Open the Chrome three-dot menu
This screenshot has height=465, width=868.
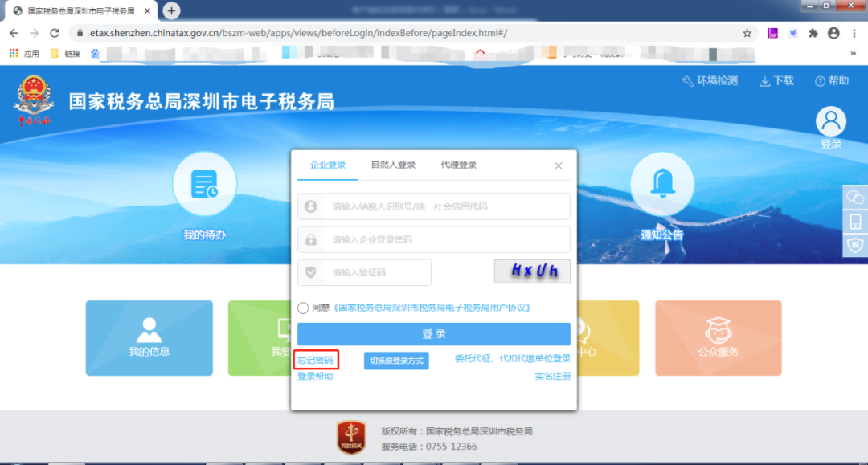(854, 33)
